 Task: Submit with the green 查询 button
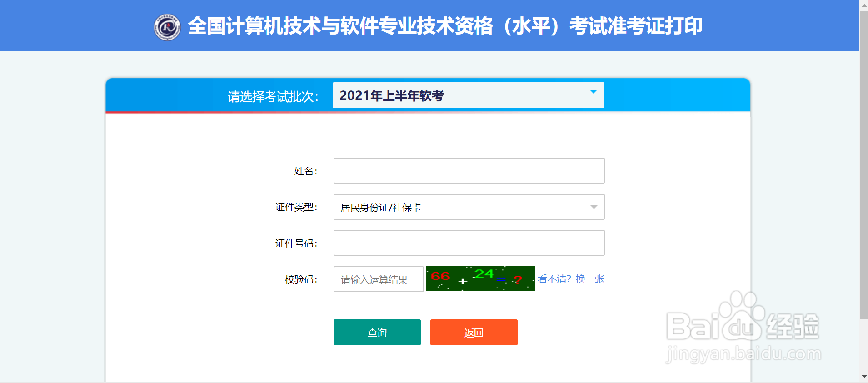[377, 332]
